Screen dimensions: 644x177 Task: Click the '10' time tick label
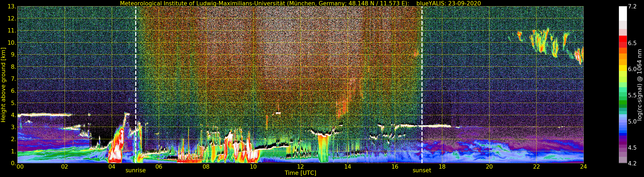click(253, 167)
